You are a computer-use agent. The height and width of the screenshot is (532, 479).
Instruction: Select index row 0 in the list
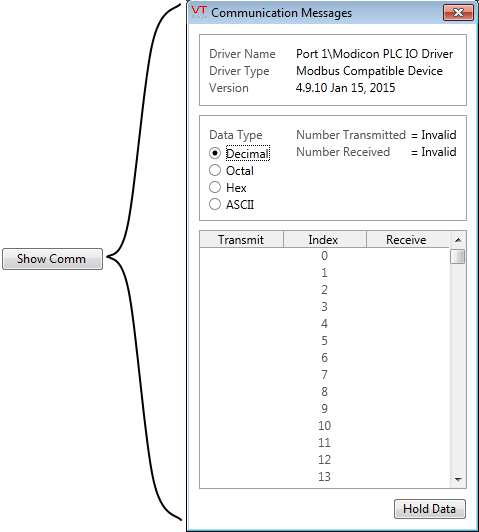(325, 256)
